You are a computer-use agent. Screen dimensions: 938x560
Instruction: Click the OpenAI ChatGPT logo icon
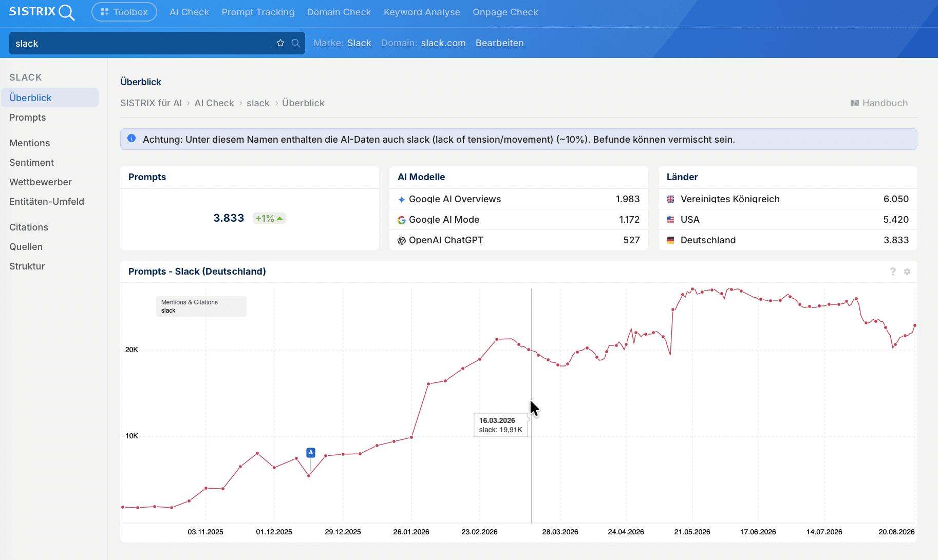(402, 240)
